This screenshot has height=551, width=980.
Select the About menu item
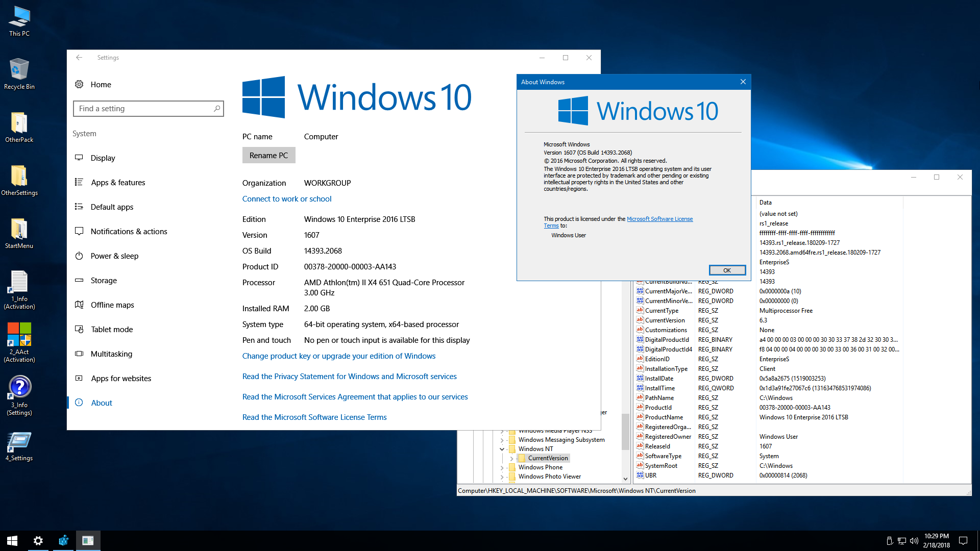pyautogui.click(x=102, y=403)
